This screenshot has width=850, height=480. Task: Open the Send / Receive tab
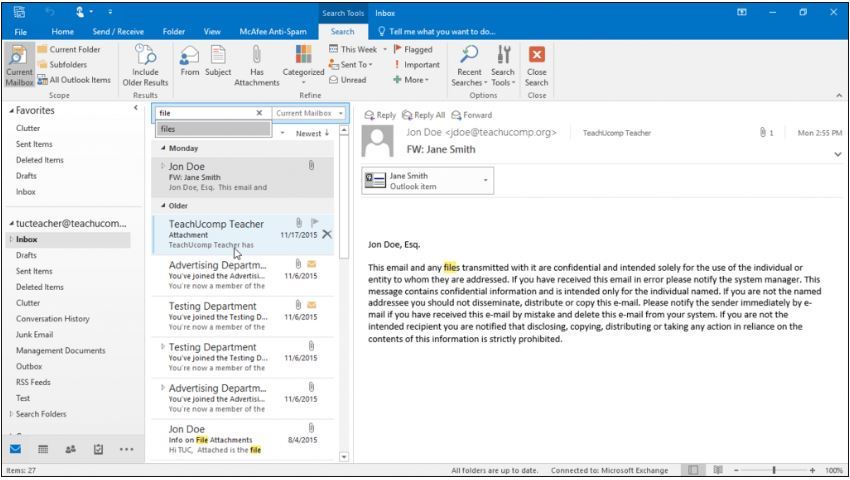[x=118, y=31]
